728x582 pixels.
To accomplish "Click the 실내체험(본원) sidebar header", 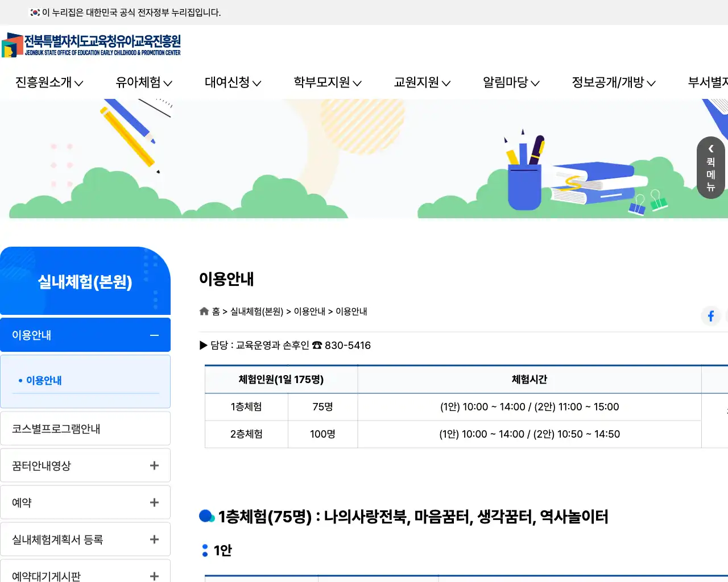I will 85,281.
